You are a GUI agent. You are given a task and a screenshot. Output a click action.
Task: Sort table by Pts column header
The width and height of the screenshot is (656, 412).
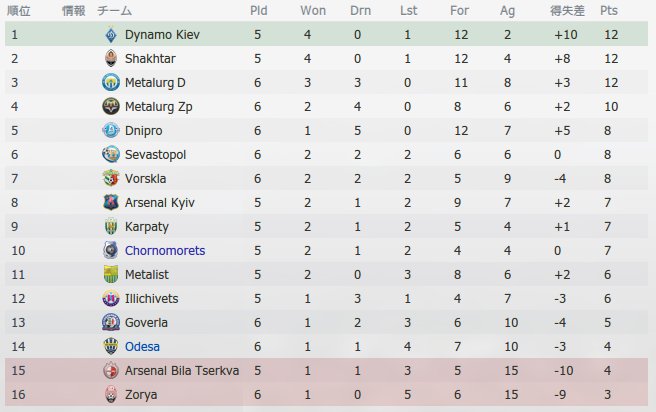point(609,10)
